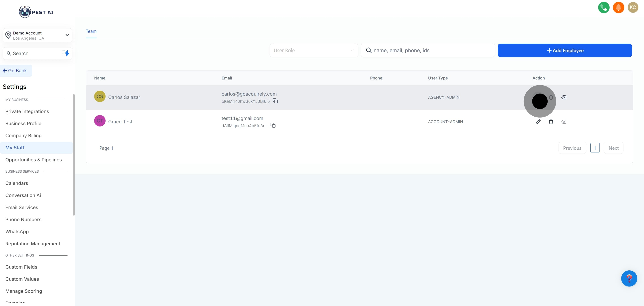Click the disable user icon for Carlos Salazar

click(x=563, y=97)
